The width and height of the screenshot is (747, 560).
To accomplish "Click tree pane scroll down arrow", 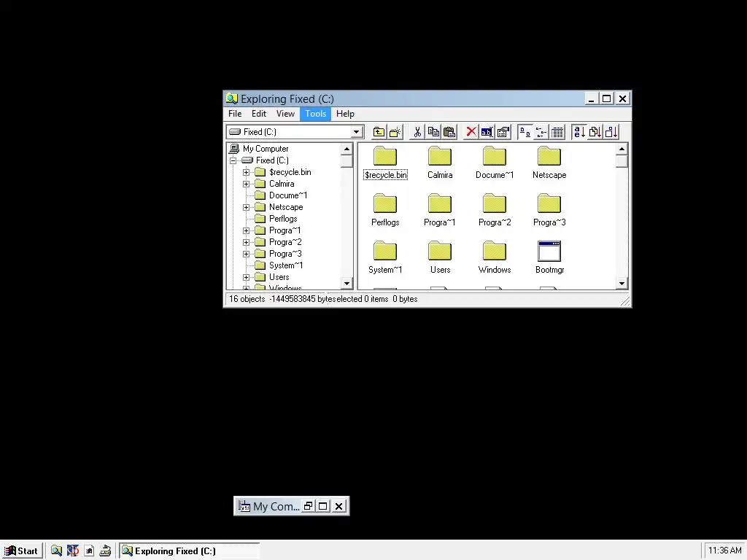I will [x=347, y=284].
